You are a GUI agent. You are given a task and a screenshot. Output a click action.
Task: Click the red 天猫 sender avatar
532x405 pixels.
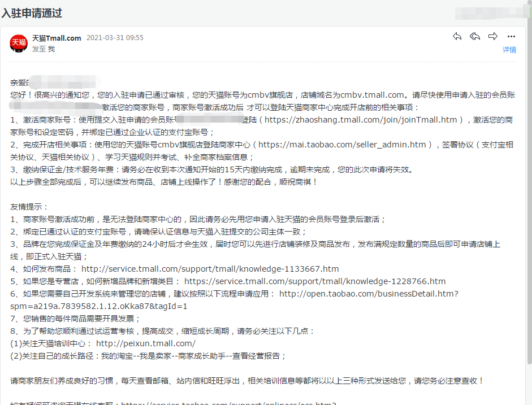click(19, 43)
